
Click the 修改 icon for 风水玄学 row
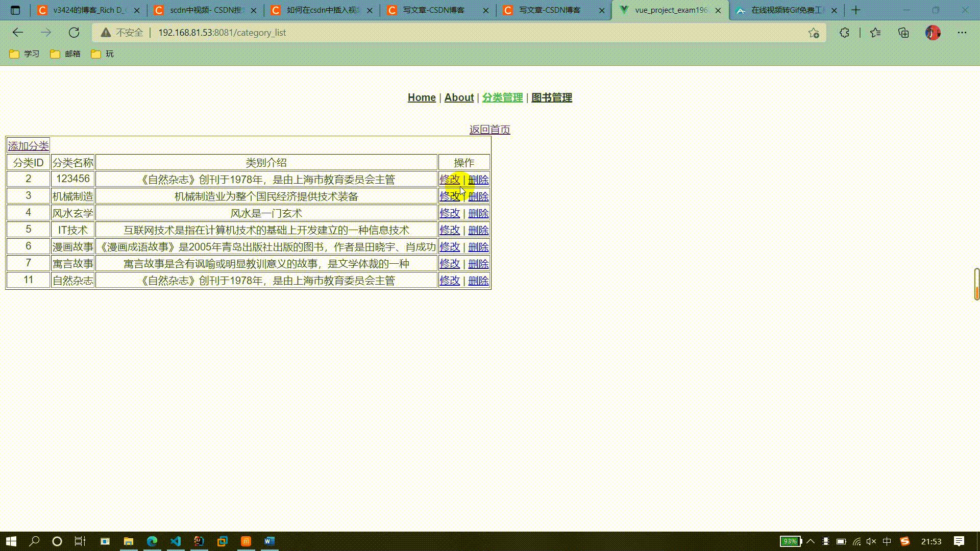[x=449, y=213]
